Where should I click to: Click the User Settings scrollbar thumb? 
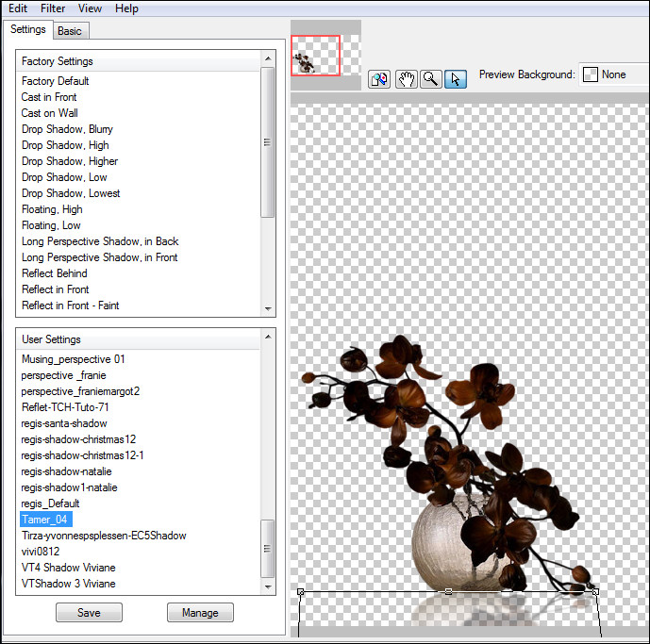click(267, 548)
